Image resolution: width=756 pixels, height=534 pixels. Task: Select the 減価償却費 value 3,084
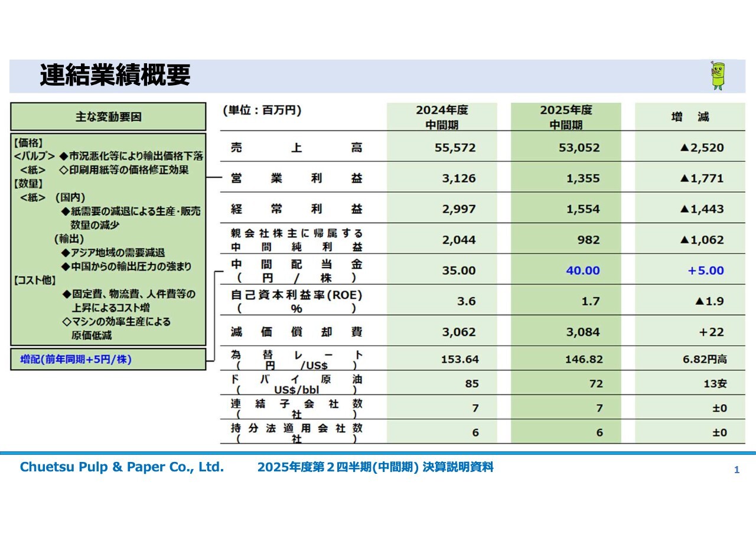[x=582, y=332]
